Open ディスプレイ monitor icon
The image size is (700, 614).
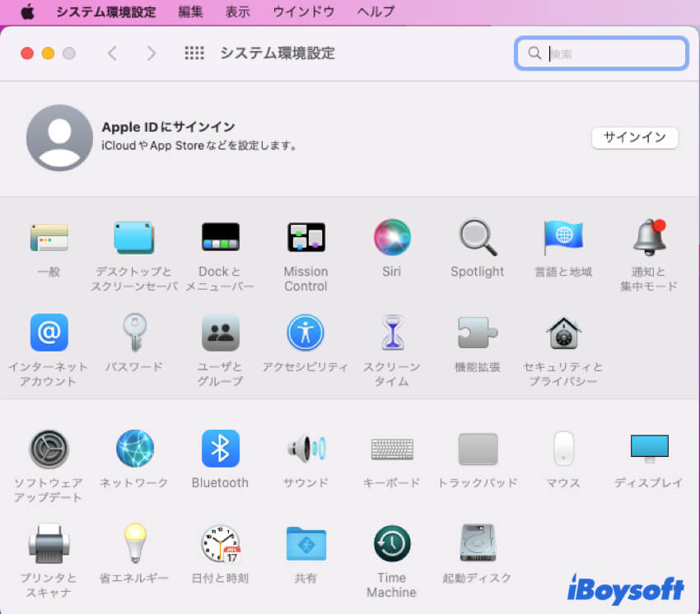click(x=650, y=449)
